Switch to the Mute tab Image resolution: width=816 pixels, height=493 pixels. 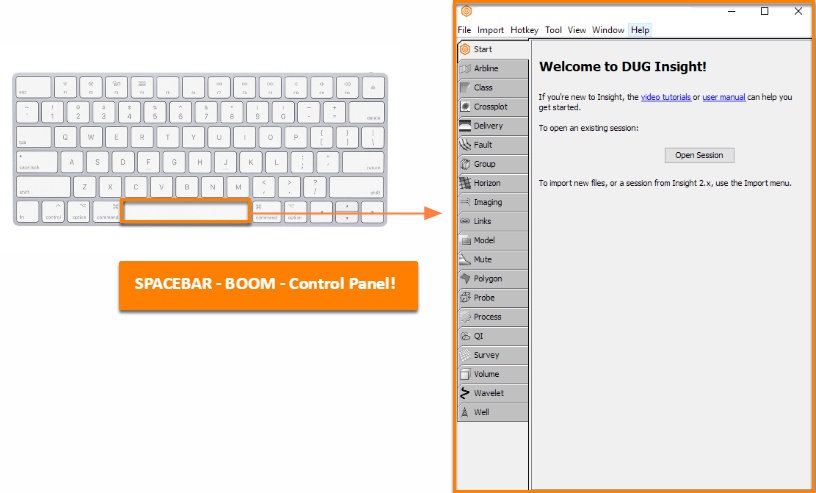coord(493,259)
